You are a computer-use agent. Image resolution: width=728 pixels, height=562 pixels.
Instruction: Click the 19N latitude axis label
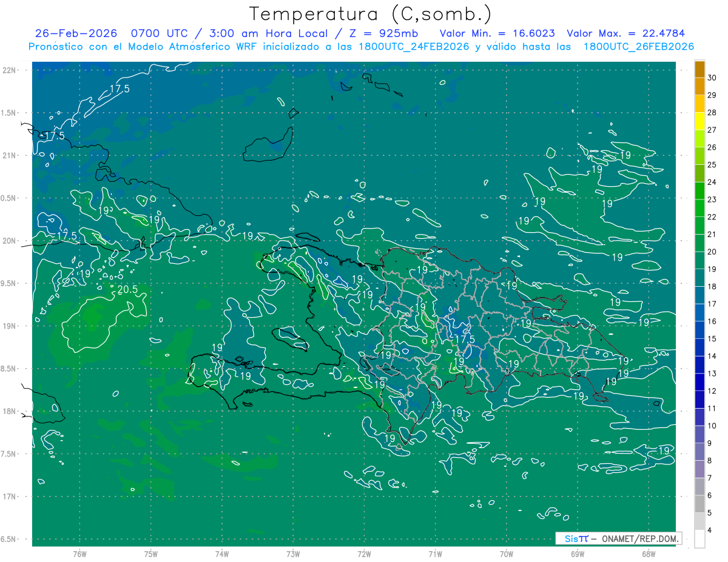(x=10, y=326)
